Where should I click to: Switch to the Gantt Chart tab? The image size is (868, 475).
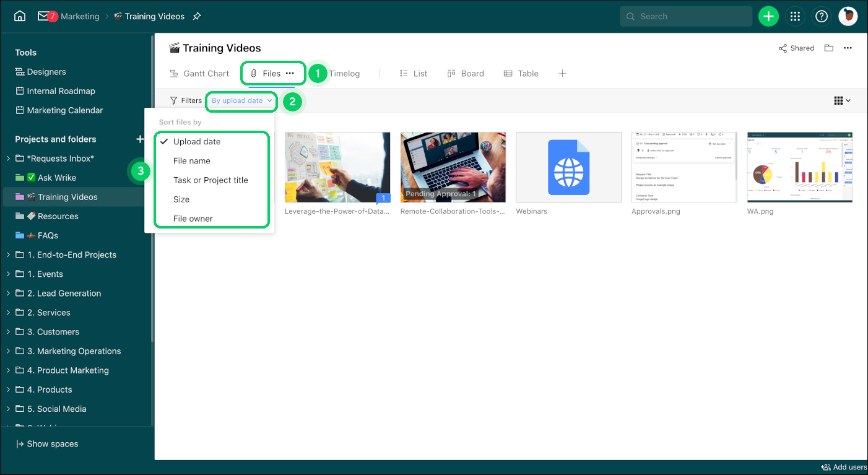(x=200, y=73)
